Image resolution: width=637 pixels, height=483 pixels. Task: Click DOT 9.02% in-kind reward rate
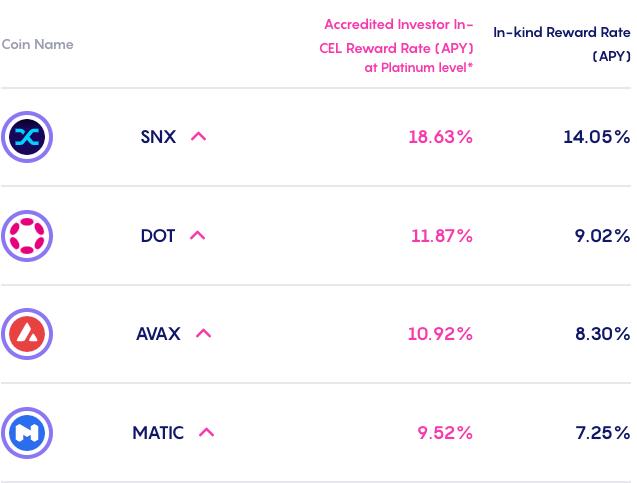pos(602,236)
